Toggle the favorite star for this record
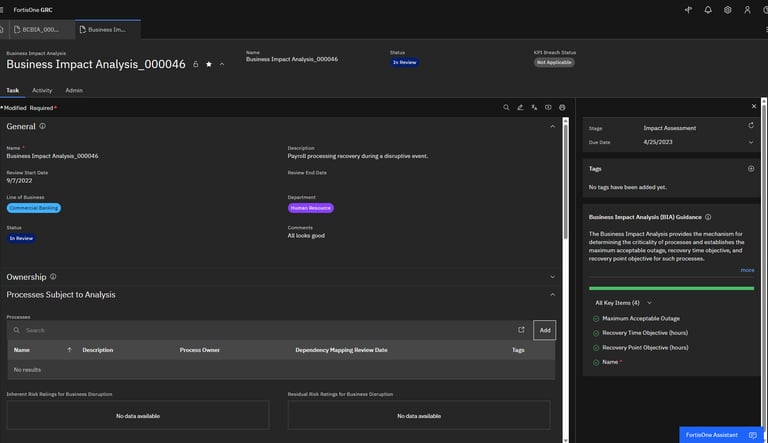The height and width of the screenshot is (443, 768). point(209,64)
